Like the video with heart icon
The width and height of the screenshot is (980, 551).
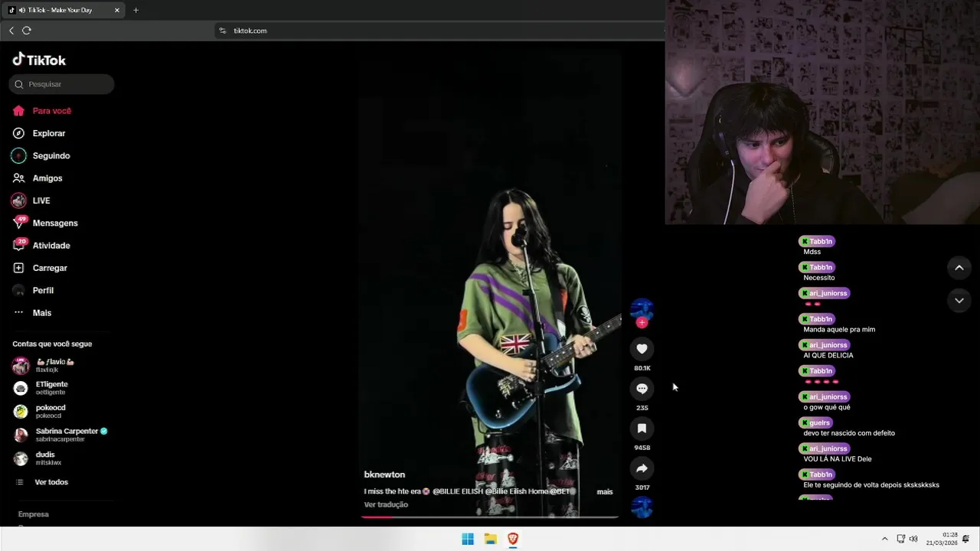point(642,349)
